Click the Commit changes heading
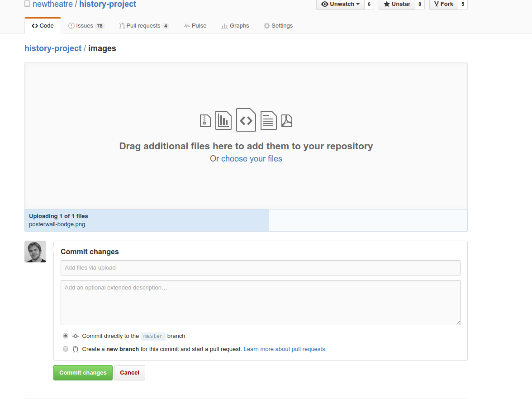This screenshot has height=399, width=532. coord(90,252)
